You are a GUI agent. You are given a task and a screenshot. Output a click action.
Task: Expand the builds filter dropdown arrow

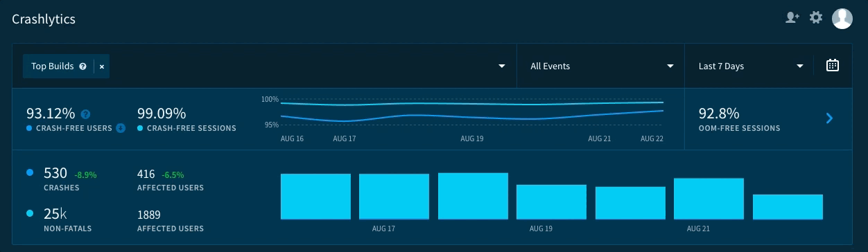click(x=502, y=66)
